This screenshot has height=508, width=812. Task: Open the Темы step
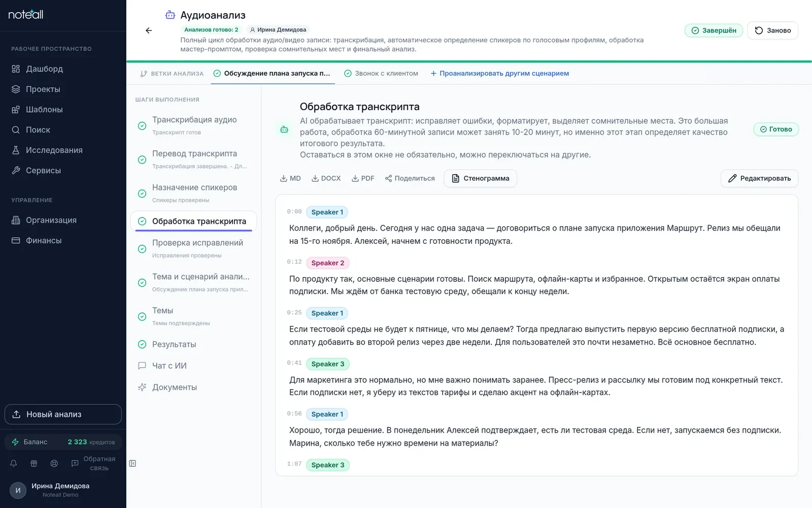(194, 316)
